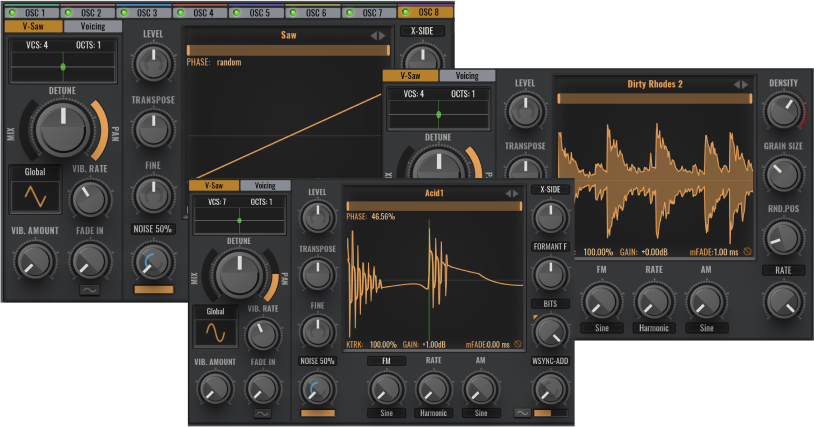Open the X-SIDE mode dropdown in Acid1 panel
The height and width of the screenshot is (427, 814).
[x=550, y=189]
